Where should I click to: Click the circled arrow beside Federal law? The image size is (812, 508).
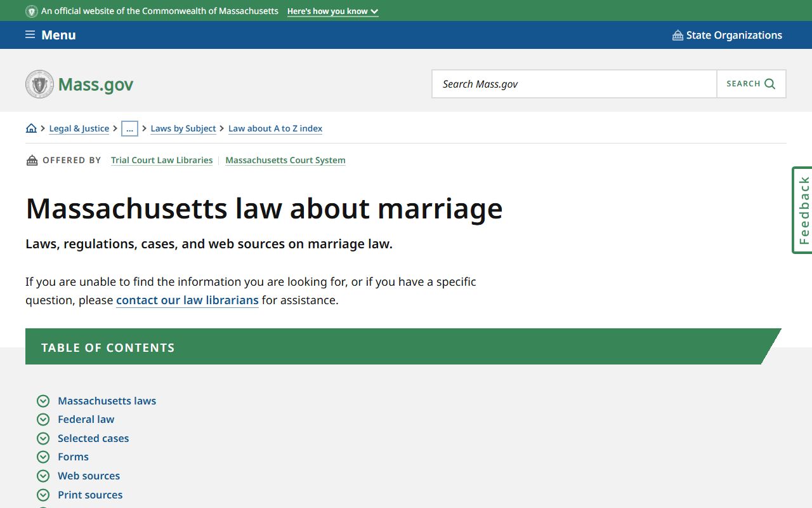[x=43, y=419]
